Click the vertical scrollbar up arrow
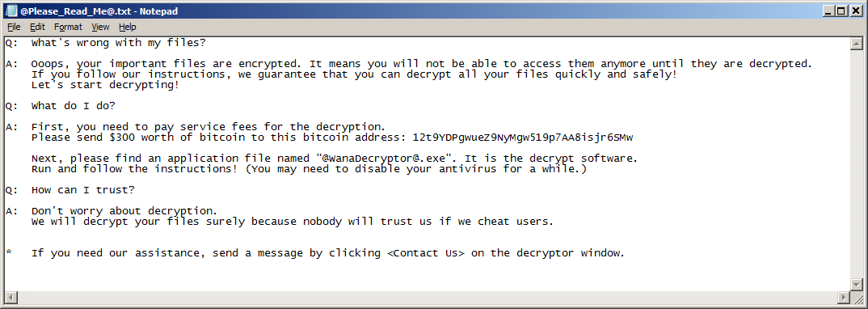 pyautogui.click(x=857, y=44)
